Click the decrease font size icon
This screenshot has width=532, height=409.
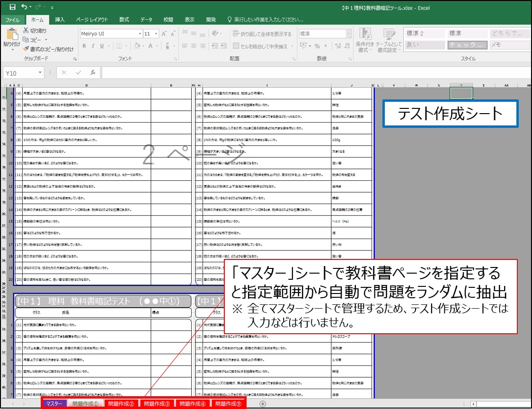[173, 34]
